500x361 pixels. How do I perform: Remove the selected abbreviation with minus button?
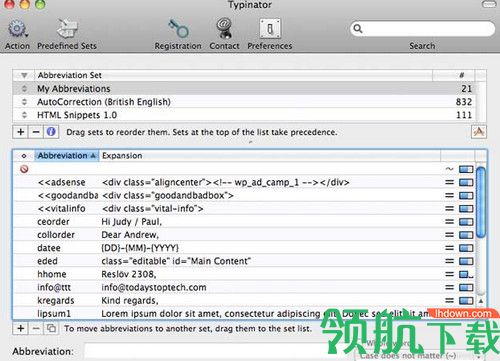pyautogui.click(x=36, y=328)
